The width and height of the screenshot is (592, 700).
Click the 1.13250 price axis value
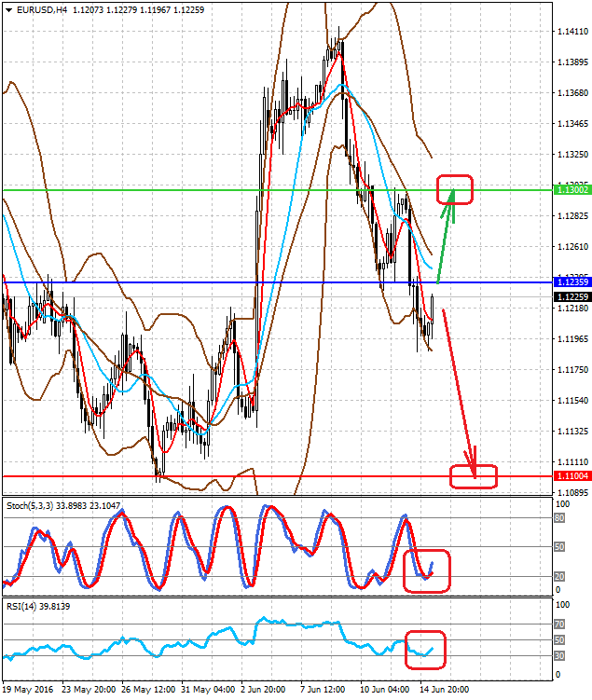(572, 155)
